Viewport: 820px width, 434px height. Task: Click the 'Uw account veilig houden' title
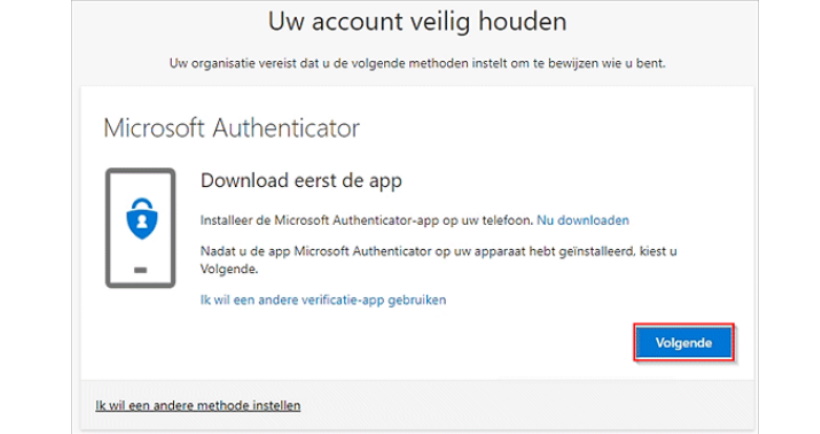(x=417, y=22)
